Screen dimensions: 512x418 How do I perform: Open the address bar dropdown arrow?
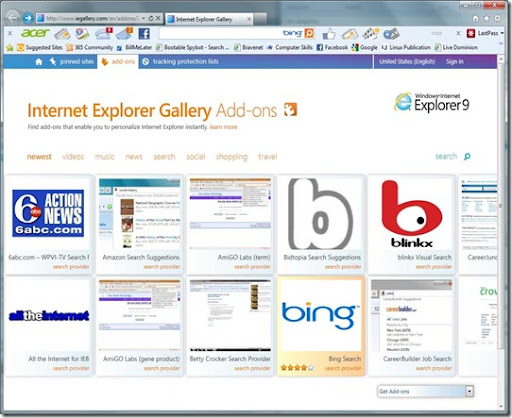144,18
